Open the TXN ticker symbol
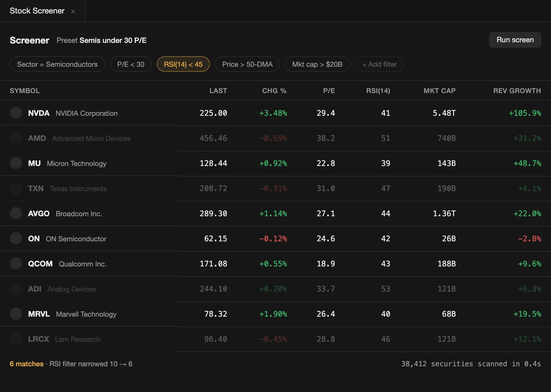Viewport: 551px width, 392px height. pyautogui.click(x=36, y=188)
